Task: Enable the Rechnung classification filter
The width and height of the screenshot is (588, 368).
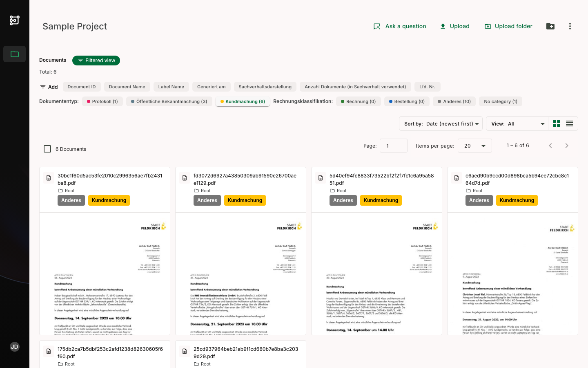Action: 359,101
